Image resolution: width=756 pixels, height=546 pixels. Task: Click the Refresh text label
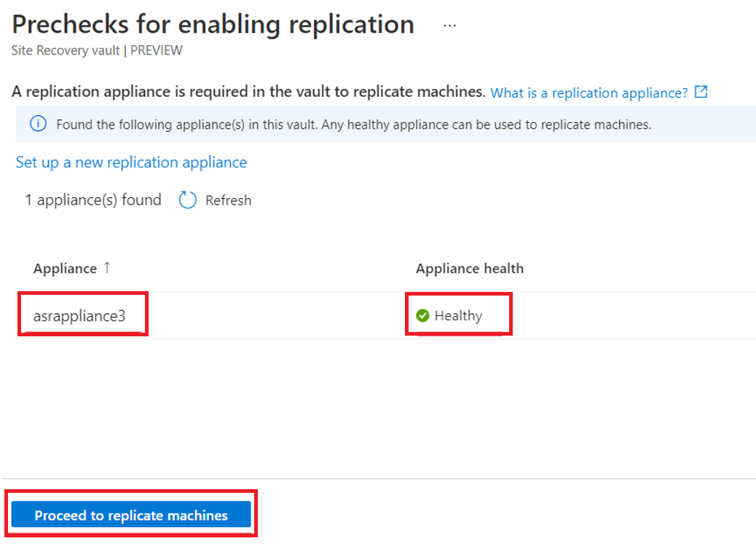pyautogui.click(x=228, y=200)
